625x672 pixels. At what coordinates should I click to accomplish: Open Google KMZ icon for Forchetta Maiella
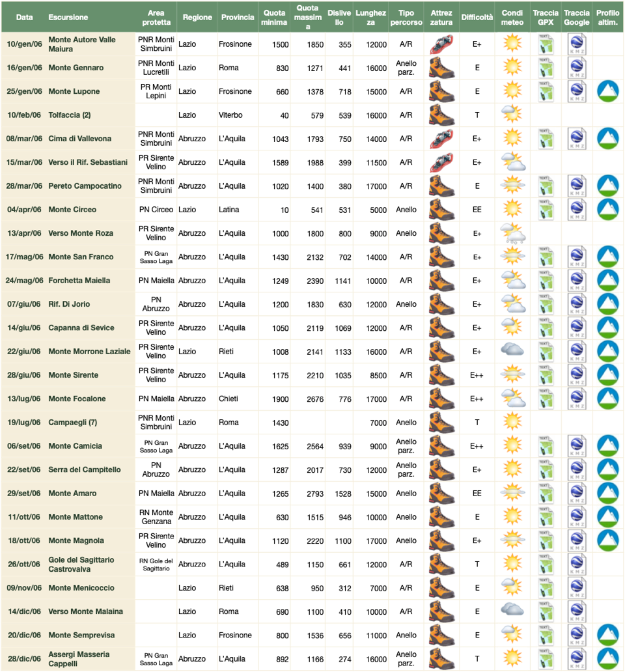577,281
